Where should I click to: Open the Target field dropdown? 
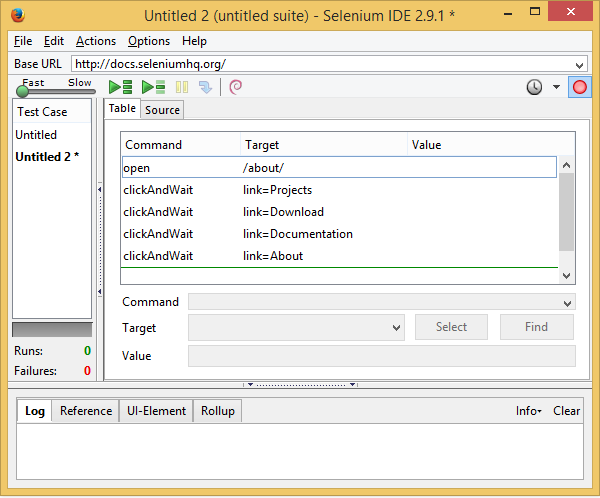397,327
